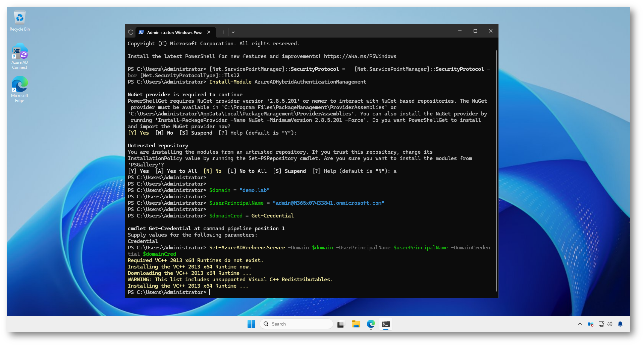Click the administrator shield icon in the terminal title bar
This screenshot has height=346, width=644.
[131, 32]
